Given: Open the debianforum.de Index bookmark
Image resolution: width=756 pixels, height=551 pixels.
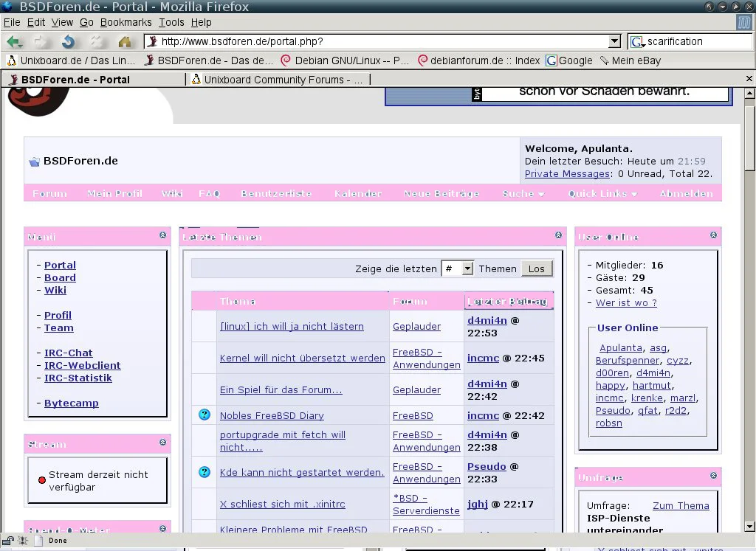Looking at the screenshot, I should 478,60.
